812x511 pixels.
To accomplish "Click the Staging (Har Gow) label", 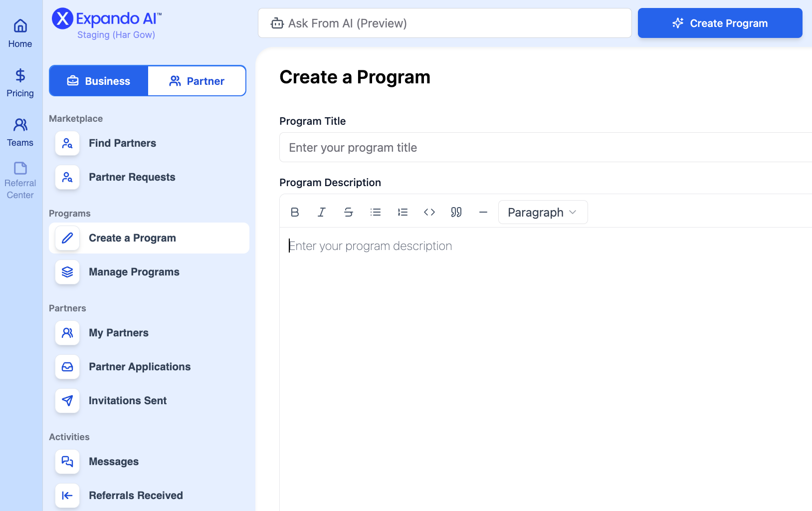I will click(x=116, y=35).
